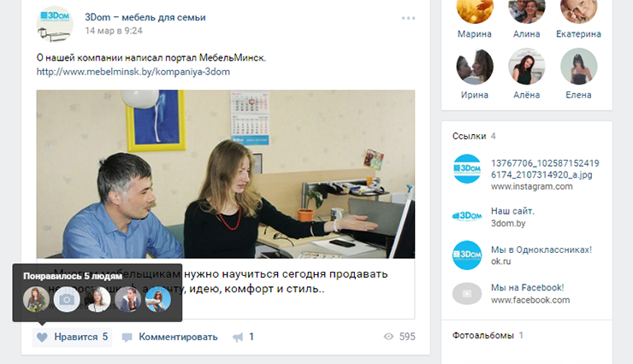
Task: Like the post with heart icon
Action: [x=42, y=337]
